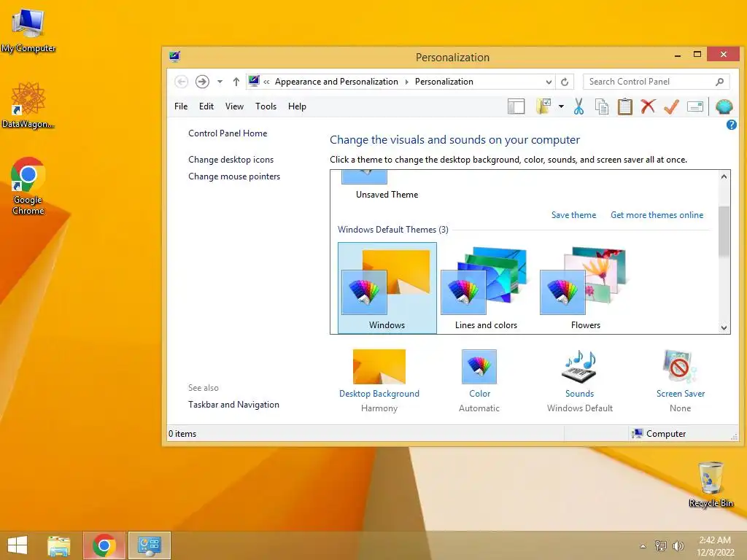
Task: Open the Tools menu
Action: point(266,106)
